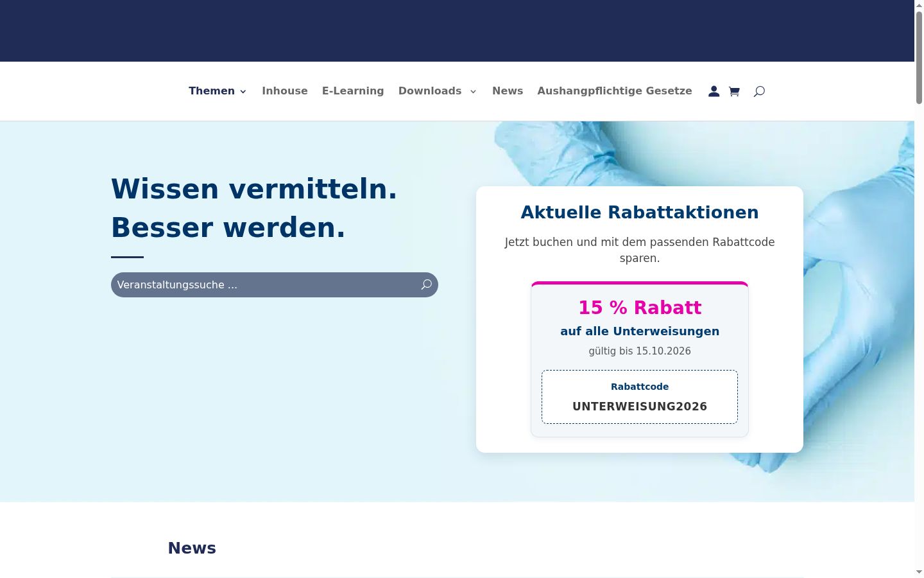Screen dimensions: 924x578
Task: Click the scrollbar up arrow
Action: point(919,5)
